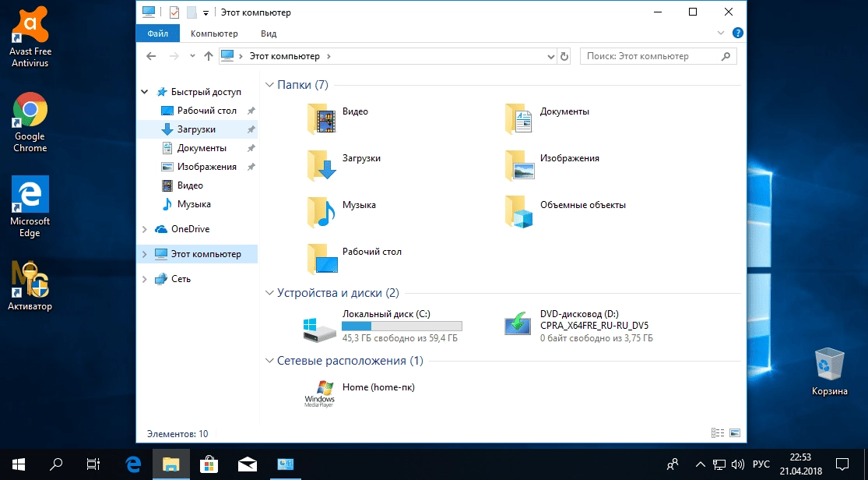Expand the ribbon with the chevron

tap(720, 34)
